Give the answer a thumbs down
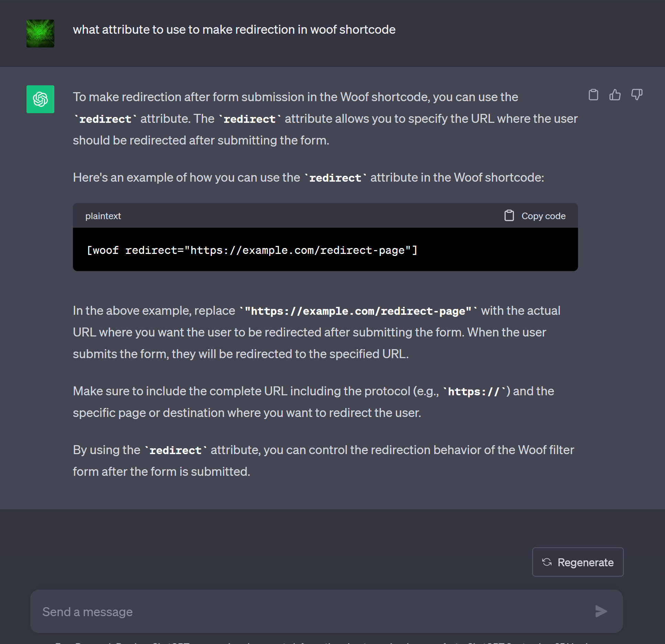This screenshot has width=665, height=644. click(636, 95)
